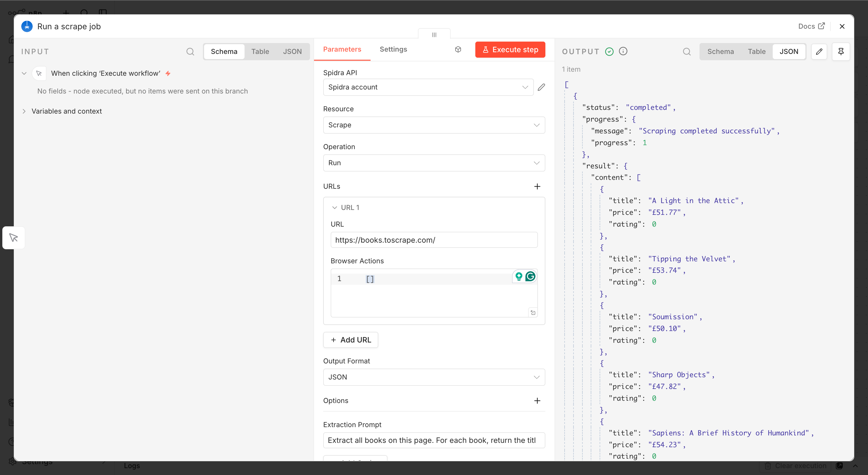Switch output view to Schema
868x475 pixels.
(x=720, y=52)
